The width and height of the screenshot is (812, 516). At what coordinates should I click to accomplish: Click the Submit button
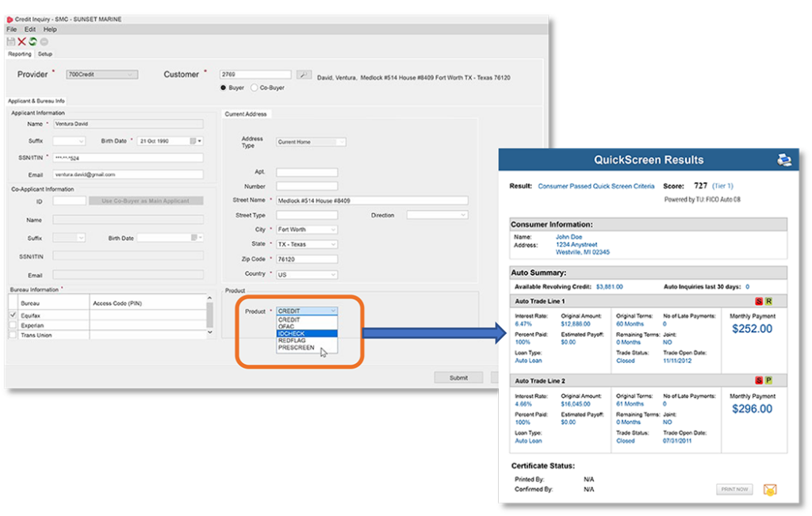pyautogui.click(x=458, y=377)
